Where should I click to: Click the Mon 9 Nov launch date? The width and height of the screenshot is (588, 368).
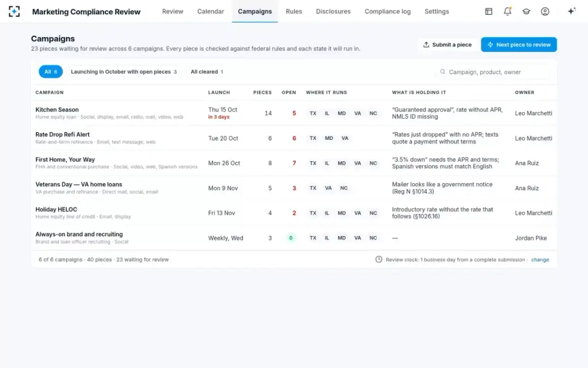223,188
